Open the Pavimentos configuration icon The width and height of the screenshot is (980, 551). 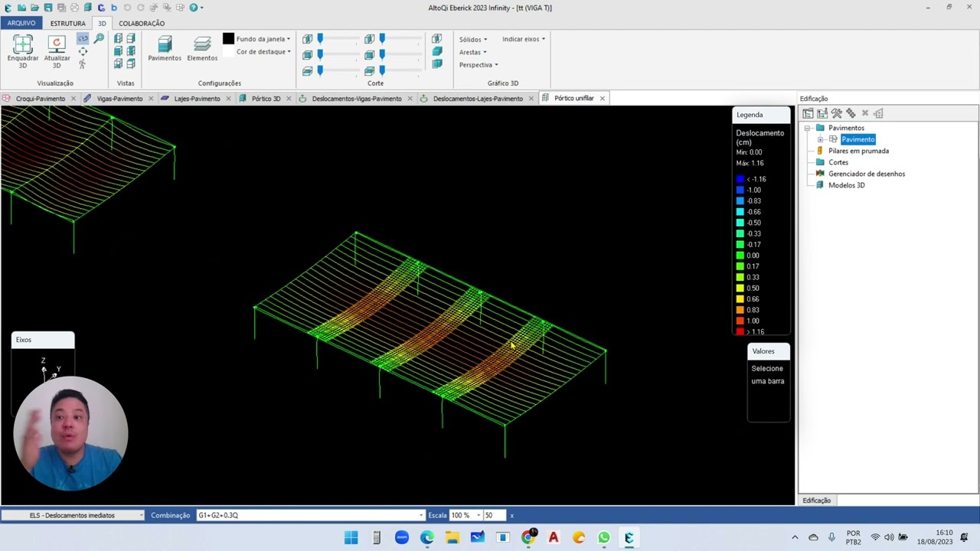(x=165, y=44)
